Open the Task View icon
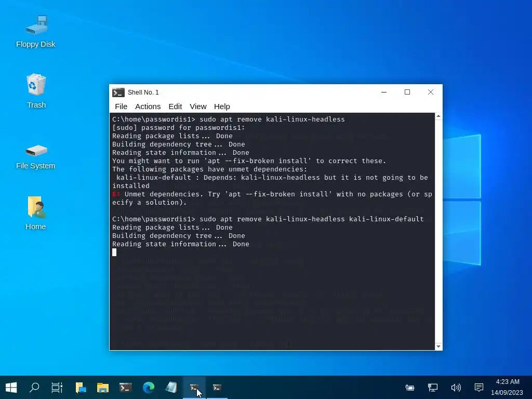This screenshot has height=399, width=532. point(57,388)
